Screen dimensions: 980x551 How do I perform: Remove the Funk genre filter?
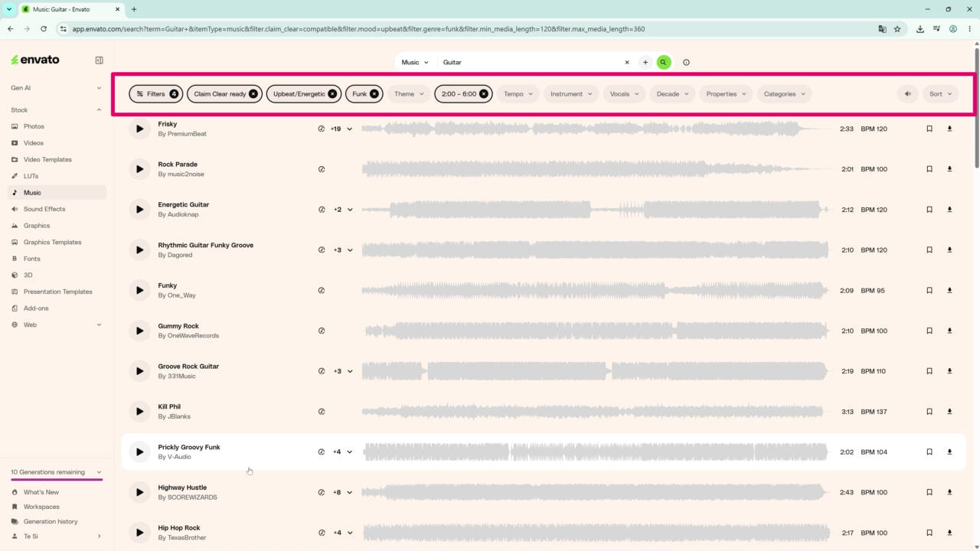(374, 94)
